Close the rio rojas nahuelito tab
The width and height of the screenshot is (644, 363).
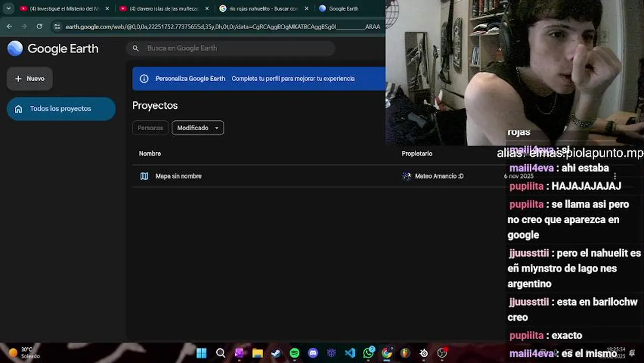pos(306,9)
